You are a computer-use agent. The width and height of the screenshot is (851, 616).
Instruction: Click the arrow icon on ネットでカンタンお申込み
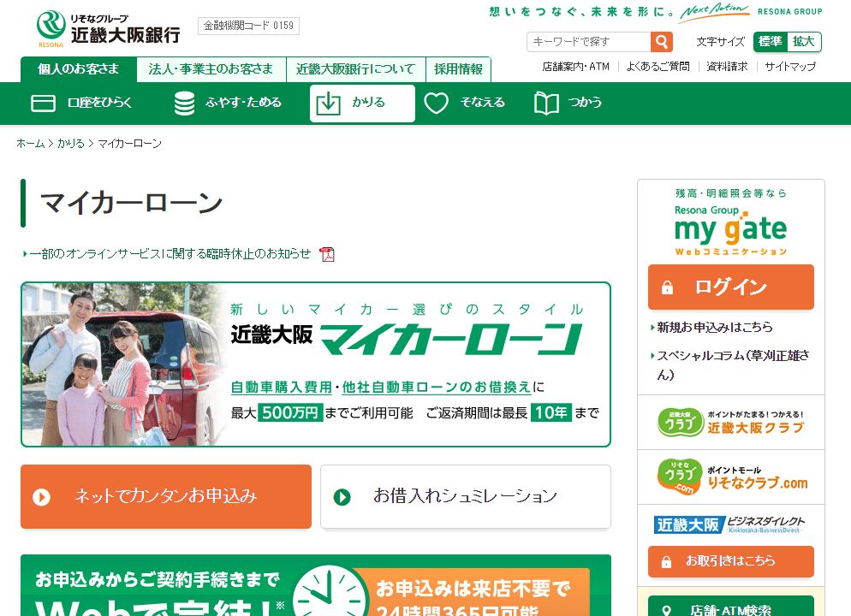pyautogui.click(x=41, y=497)
